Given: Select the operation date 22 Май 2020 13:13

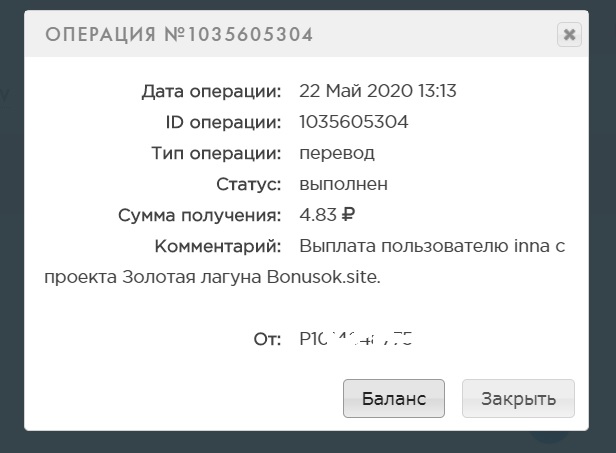Looking at the screenshot, I should pyautogui.click(x=377, y=91).
